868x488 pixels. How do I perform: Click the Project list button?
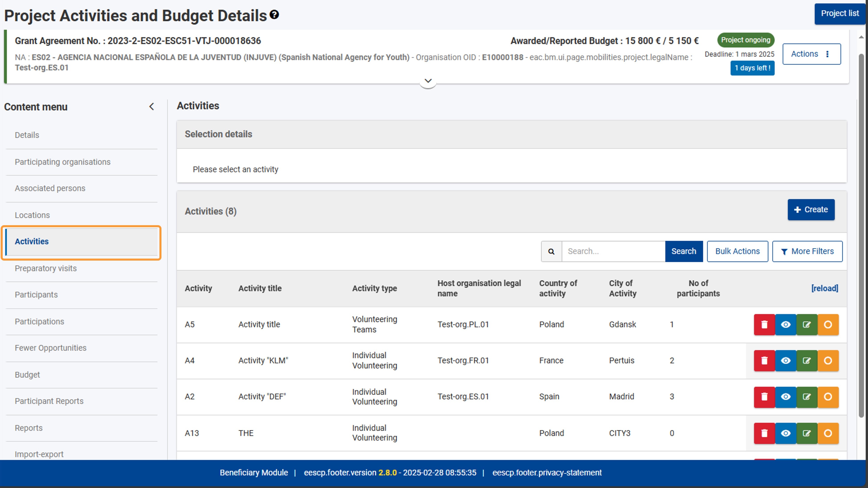click(x=840, y=14)
